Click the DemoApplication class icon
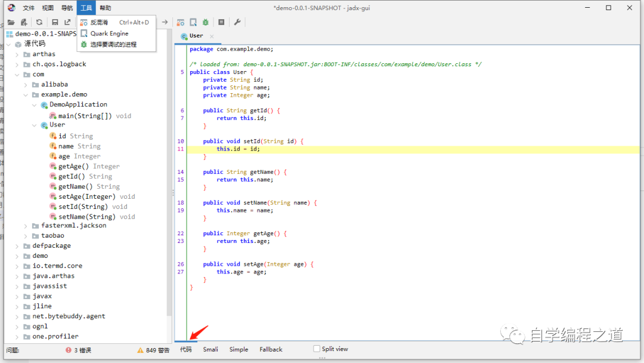 point(44,105)
